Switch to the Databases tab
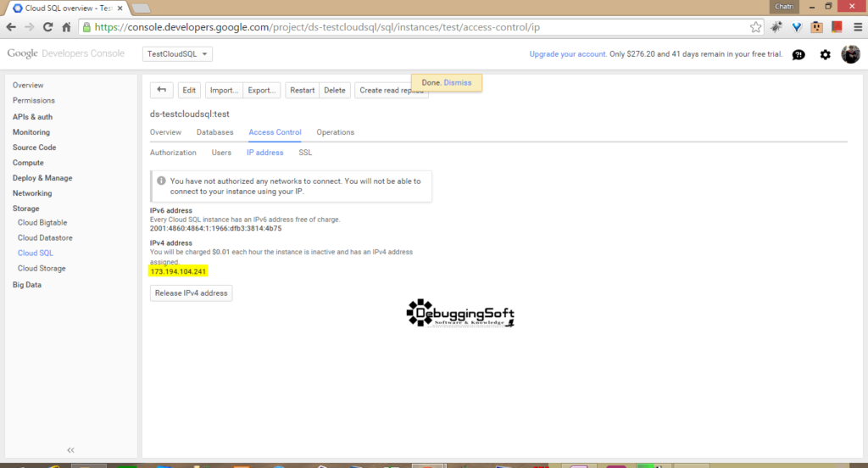 click(x=214, y=132)
